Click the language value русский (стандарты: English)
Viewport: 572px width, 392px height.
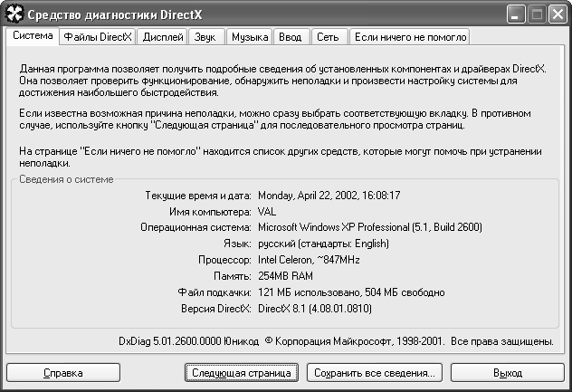(x=323, y=244)
